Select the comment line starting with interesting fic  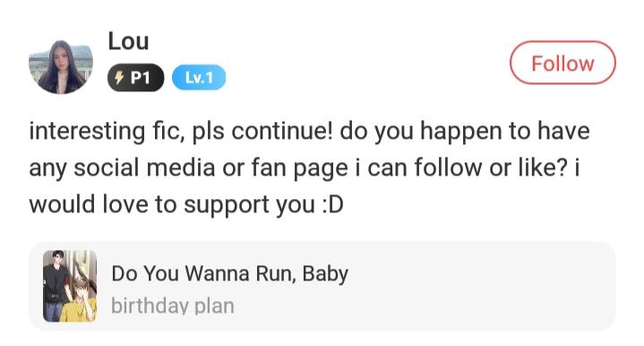tap(309, 131)
